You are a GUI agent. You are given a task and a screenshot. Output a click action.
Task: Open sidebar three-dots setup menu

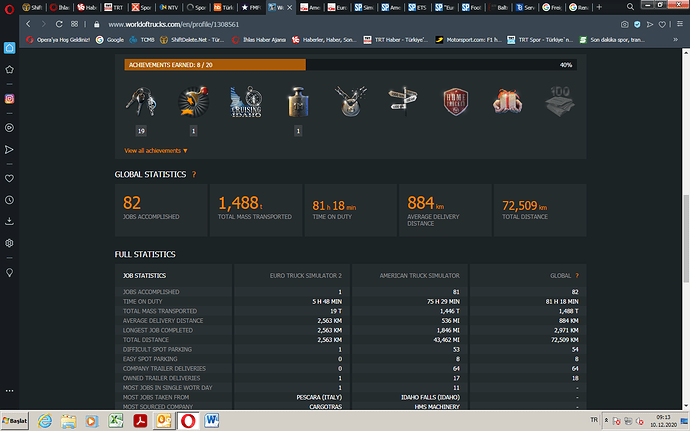pyautogui.click(x=9, y=390)
